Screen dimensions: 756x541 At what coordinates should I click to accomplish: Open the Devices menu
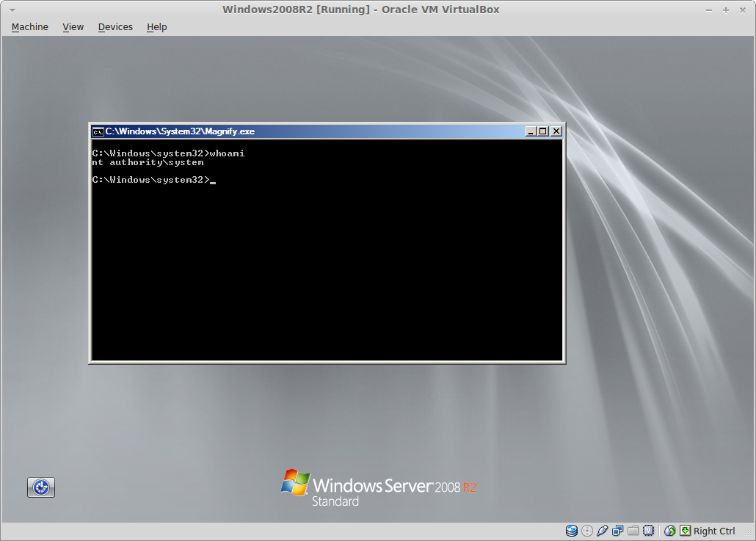tap(115, 27)
